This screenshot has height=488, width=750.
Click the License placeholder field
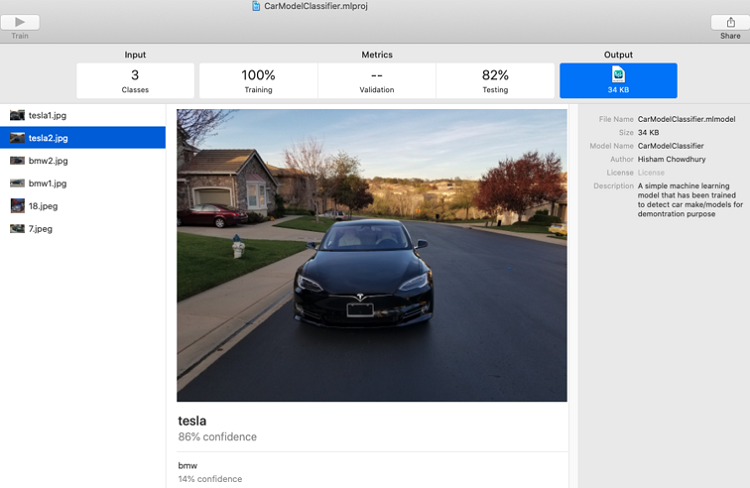pos(650,172)
